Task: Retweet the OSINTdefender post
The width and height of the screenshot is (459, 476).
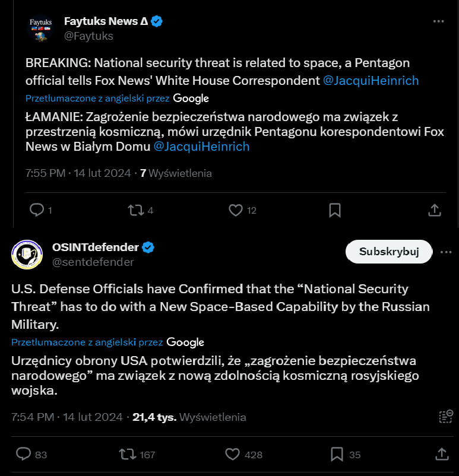Action: pos(127,454)
